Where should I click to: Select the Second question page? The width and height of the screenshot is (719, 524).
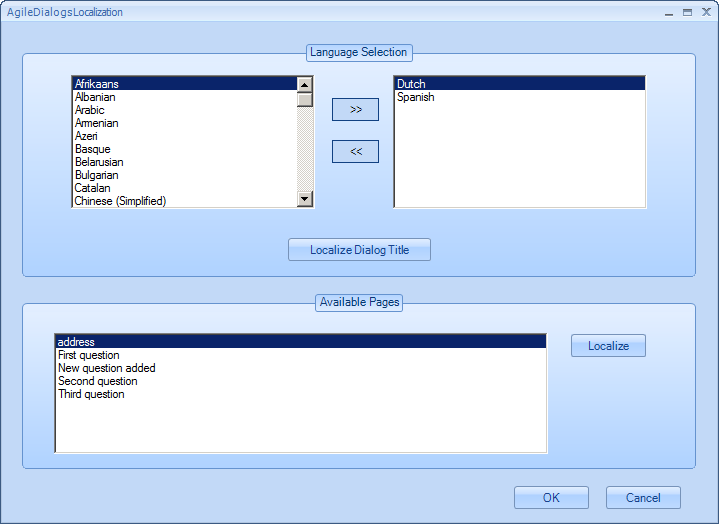301,381
